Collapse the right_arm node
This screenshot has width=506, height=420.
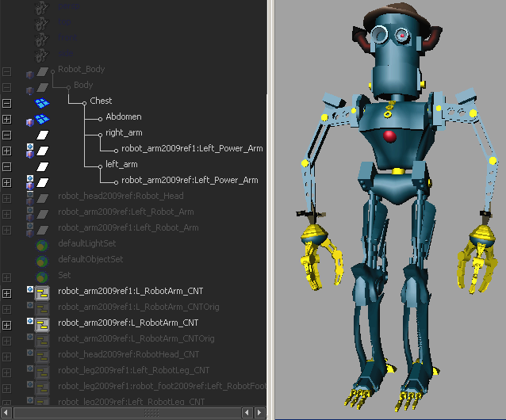[7, 135]
